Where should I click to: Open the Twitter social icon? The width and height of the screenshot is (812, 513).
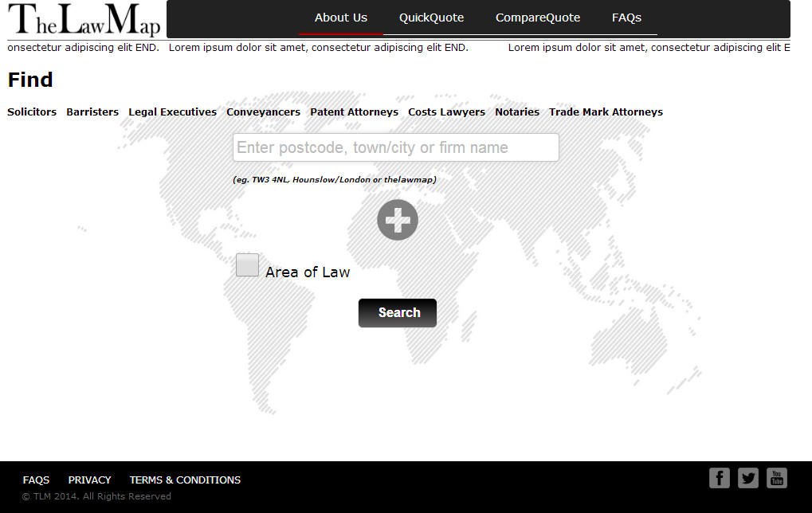click(x=747, y=478)
